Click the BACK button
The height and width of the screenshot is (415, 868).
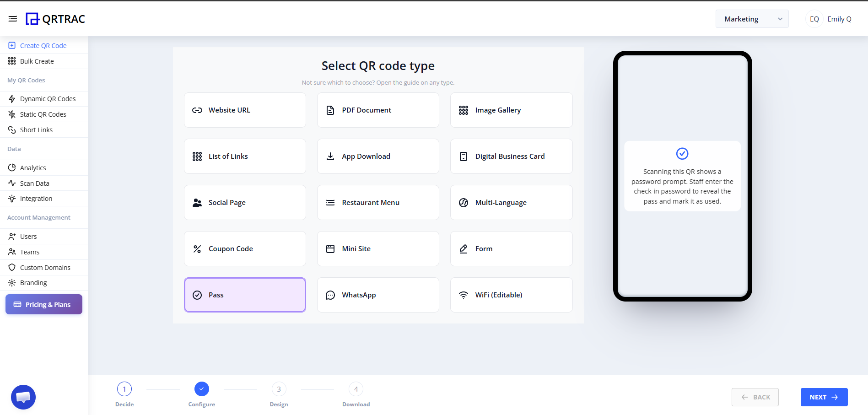755,397
